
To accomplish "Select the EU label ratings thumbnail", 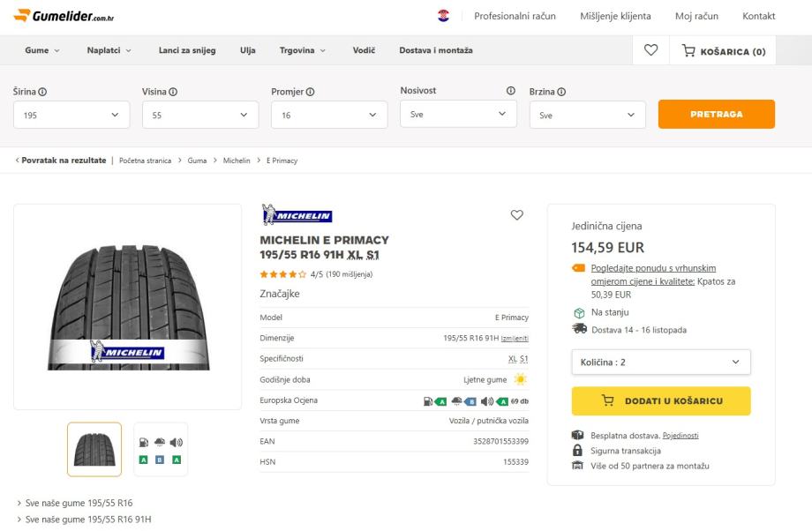I will (x=160, y=449).
